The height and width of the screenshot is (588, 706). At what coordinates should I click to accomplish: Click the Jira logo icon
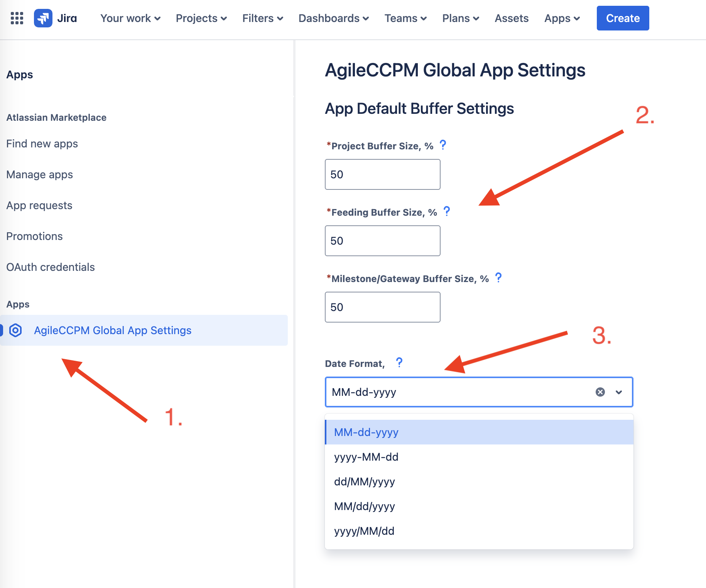(x=43, y=18)
